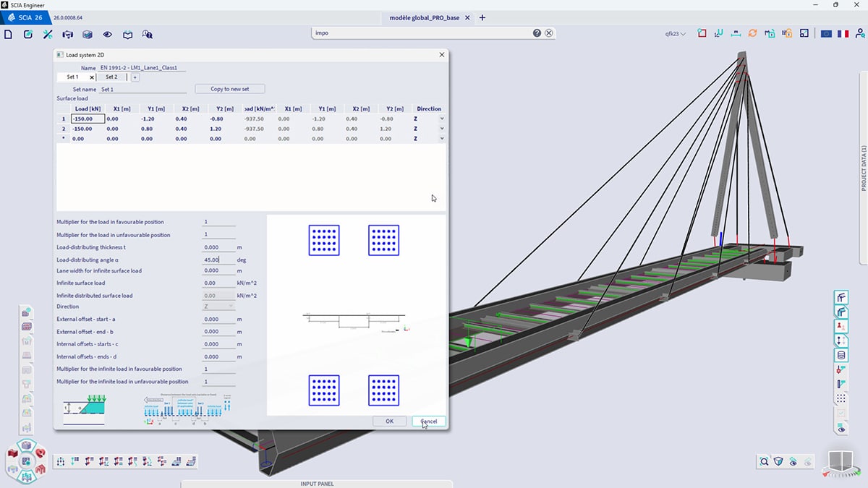Select the database icon in the right sidebar
The image size is (868, 488).
[x=841, y=354]
